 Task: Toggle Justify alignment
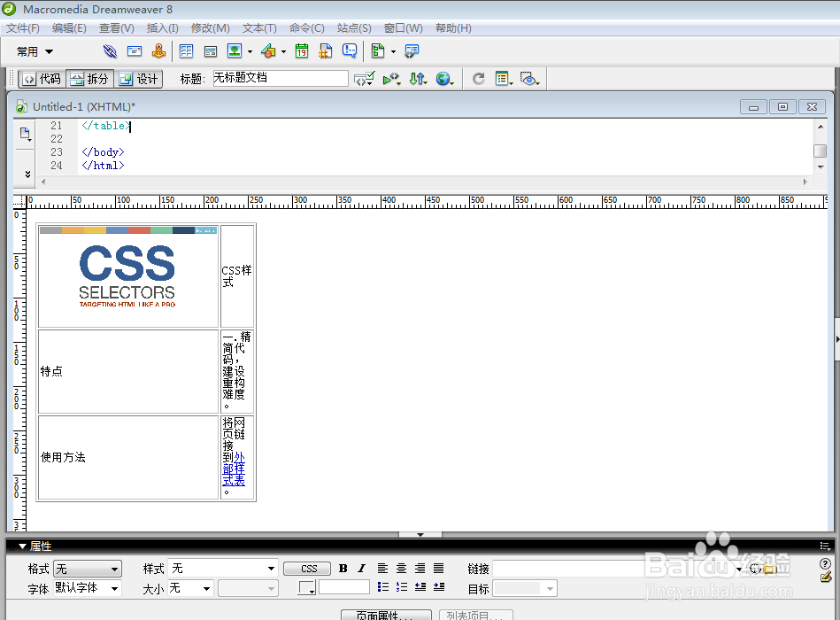(x=439, y=569)
